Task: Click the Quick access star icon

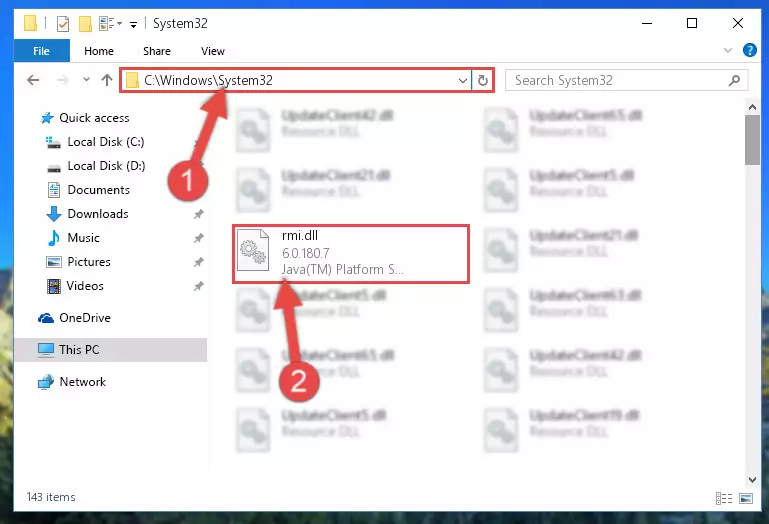Action: coord(47,118)
